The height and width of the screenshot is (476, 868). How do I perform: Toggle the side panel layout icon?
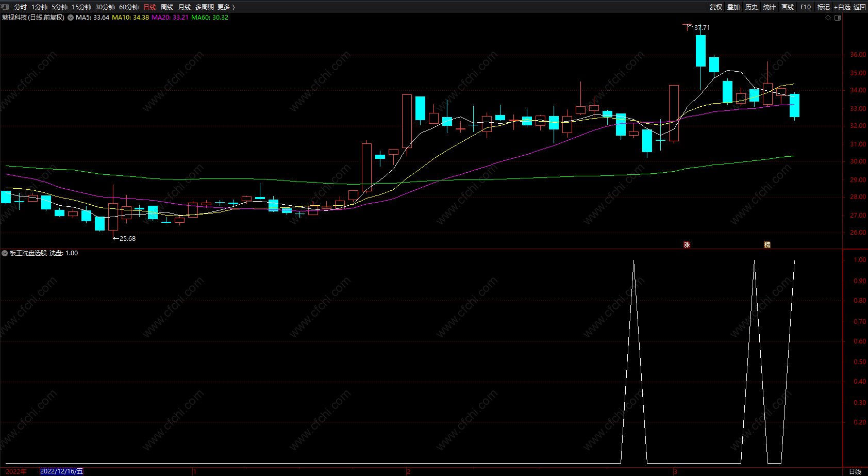(x=838, y=18)
